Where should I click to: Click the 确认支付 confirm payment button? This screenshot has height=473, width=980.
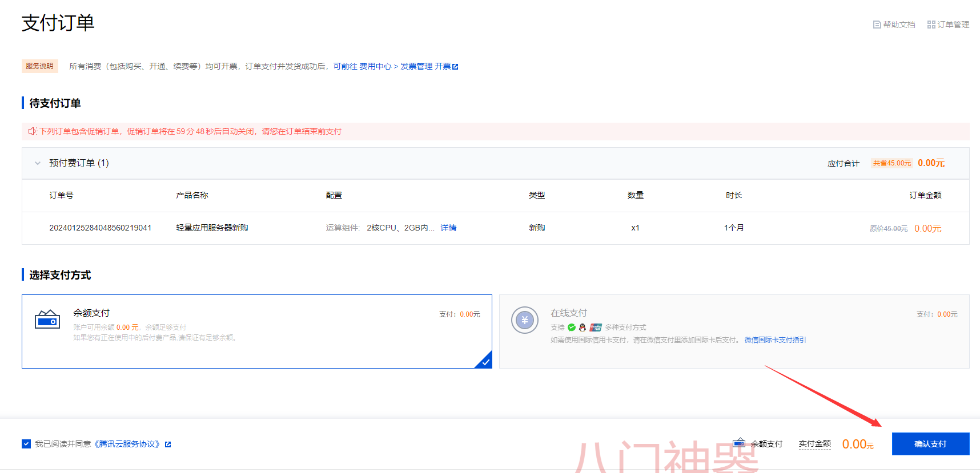(930, 444)
